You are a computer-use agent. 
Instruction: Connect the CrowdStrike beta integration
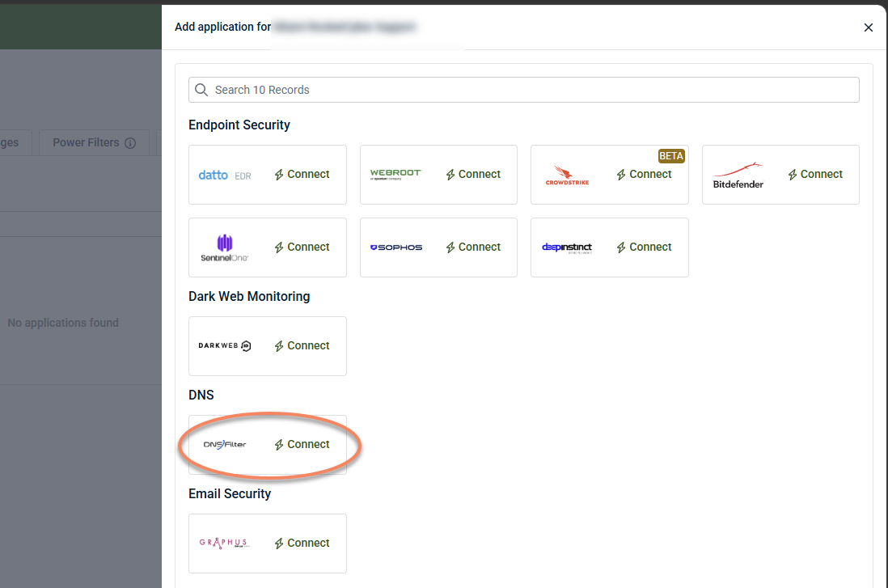pyautogui.click(x=644, y=175)
